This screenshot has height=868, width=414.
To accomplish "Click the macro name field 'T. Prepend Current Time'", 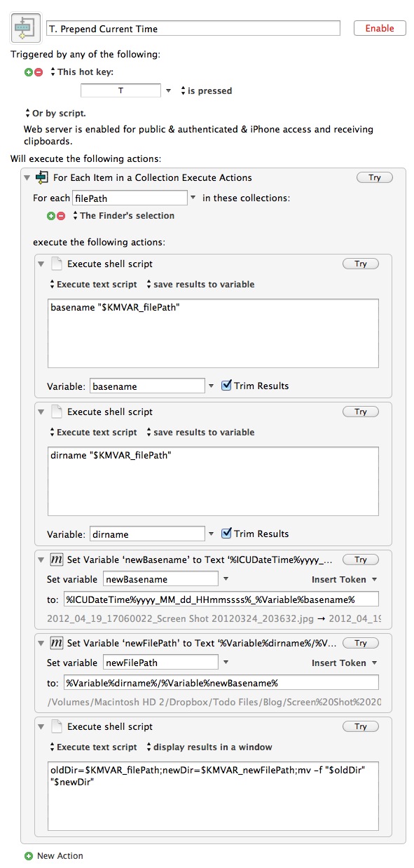I will 193,29.
